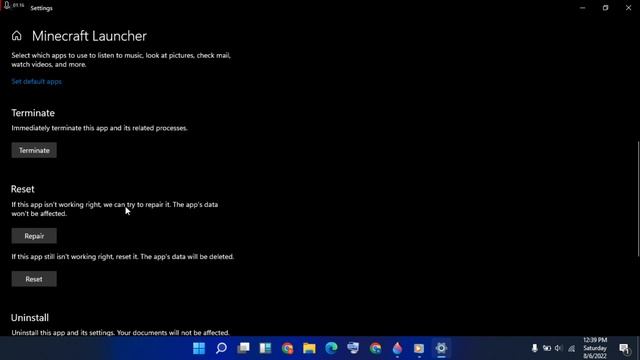640x360 pixels.
Task: Open the clock showing 12:39 PM
Action: tap(595, 348)
